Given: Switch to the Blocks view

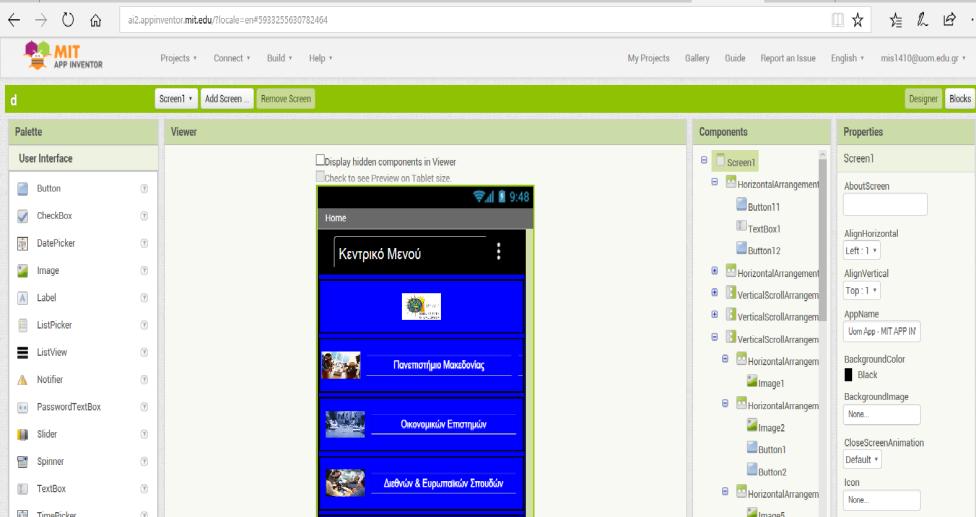Looking at the screenshot, I should click(x=960, y=98).
